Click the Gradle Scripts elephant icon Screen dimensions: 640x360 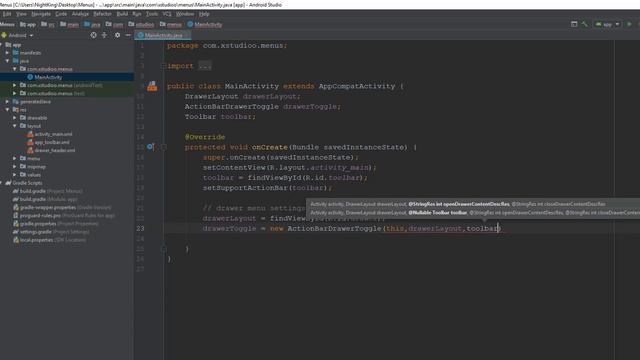pyautogui.click(x=8, y=183)
